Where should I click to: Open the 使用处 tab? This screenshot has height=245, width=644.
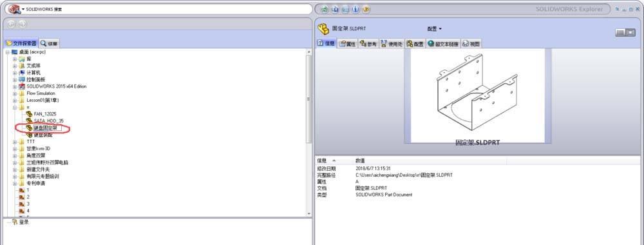tap(392, 44)
